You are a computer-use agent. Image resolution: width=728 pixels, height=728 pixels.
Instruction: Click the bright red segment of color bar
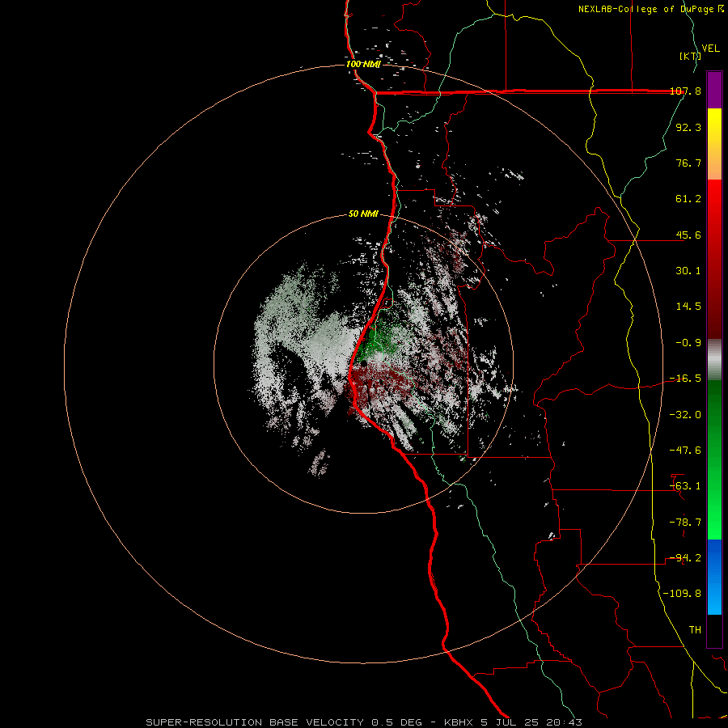(714, 209)
